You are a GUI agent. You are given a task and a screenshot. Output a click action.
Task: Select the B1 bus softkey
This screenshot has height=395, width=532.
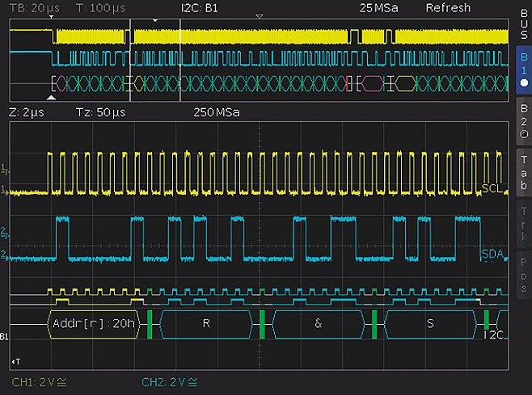[x=523, y=69]
